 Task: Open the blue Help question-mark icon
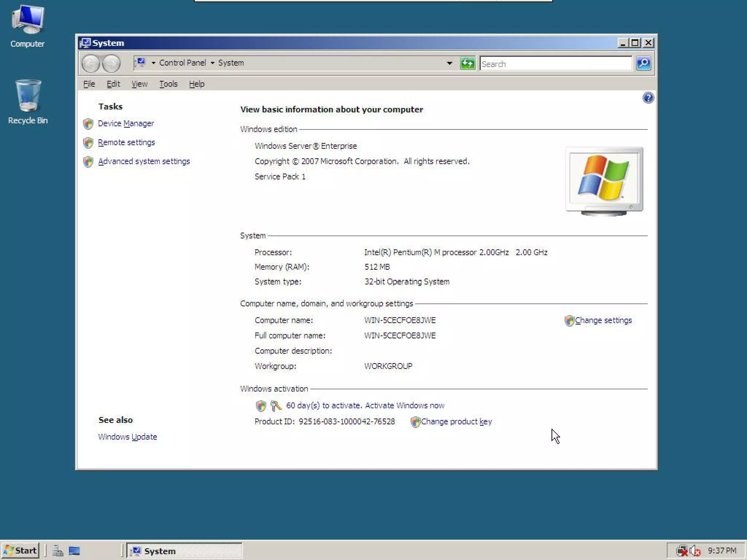(648, 98)
